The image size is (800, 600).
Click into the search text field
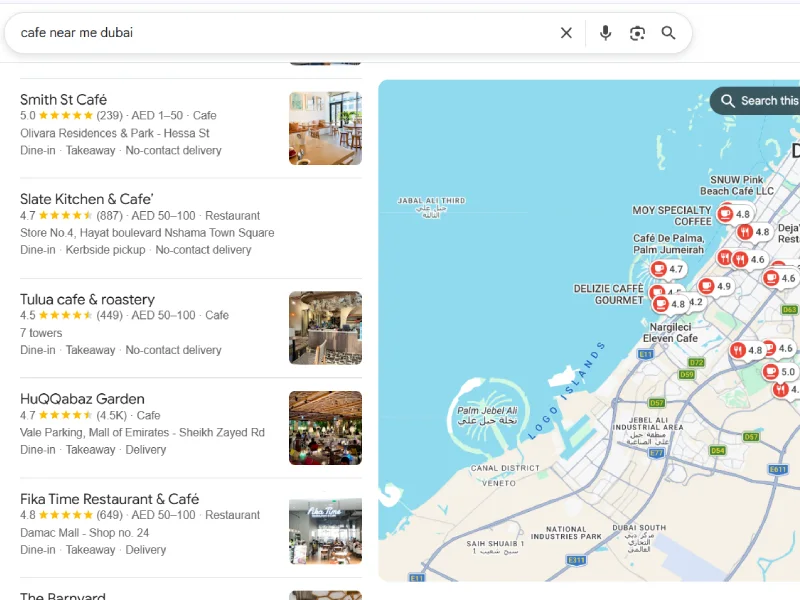click(280, 33)
